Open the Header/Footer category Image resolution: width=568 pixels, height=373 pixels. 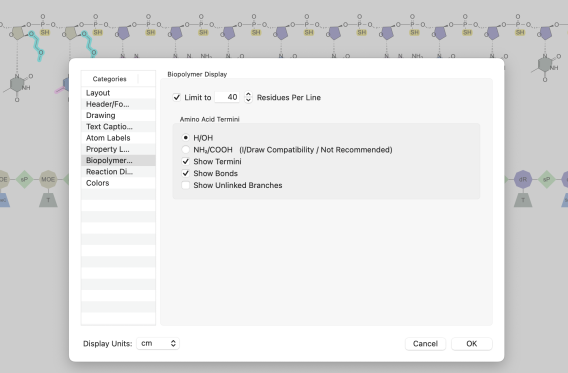coord(118,104)
